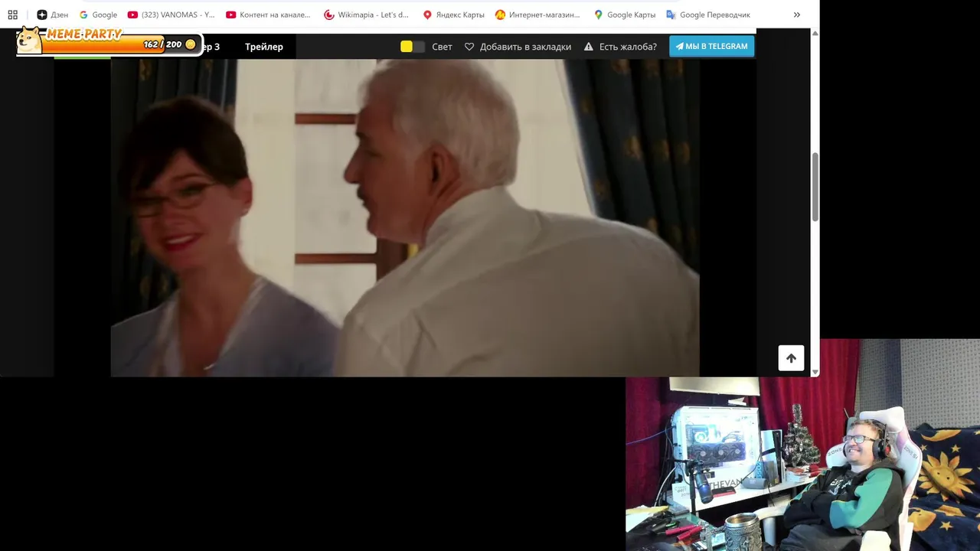Toggle the Свет light switch
Screen dimensions: 980x551
click(x=413, y=47)
